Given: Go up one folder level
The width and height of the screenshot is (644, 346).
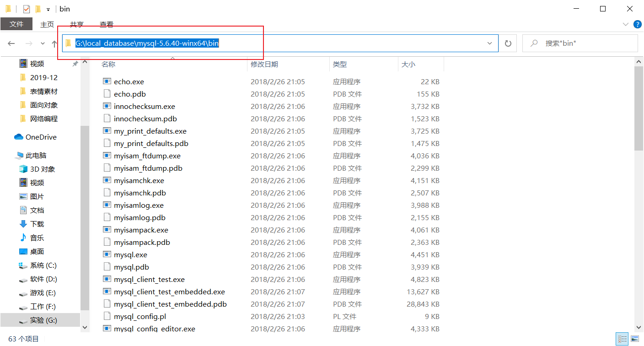Looking at the screenshot, I should (x=54, y=43).
